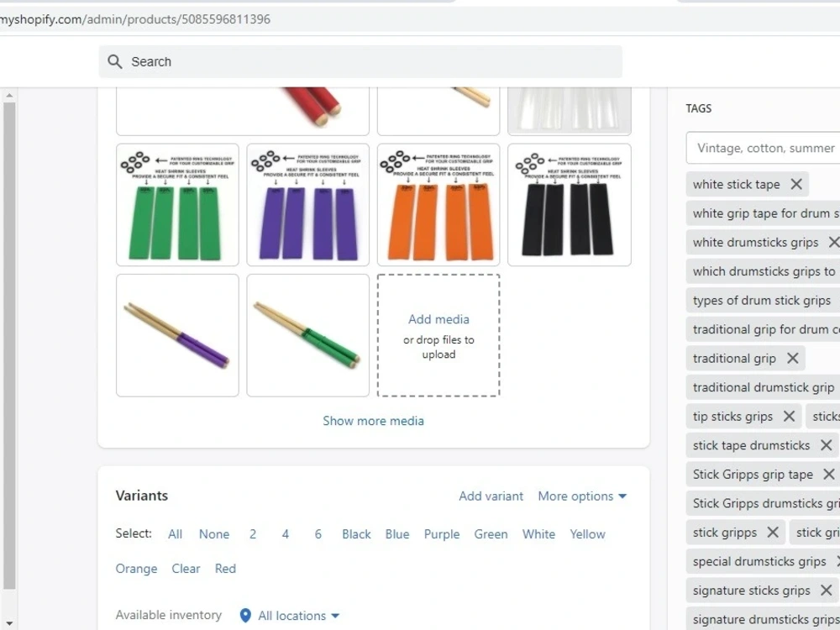
Task: Click the Add variant link
Action: click(491, 496)
